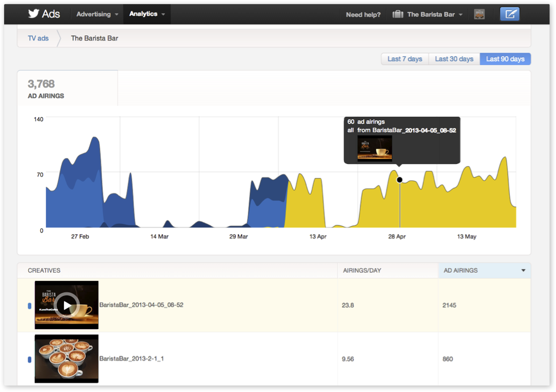Play the BaristaBar_2013-04-05_08-52 video
Image resolution: width=556 pixels, height=392 pixels.
(x=66, y=305)
